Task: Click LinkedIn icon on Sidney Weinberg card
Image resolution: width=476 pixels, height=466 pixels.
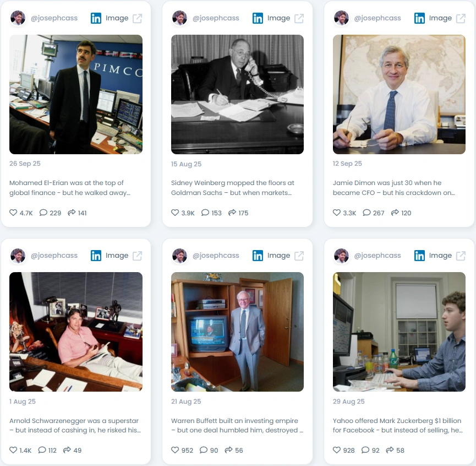Action: 258,18
